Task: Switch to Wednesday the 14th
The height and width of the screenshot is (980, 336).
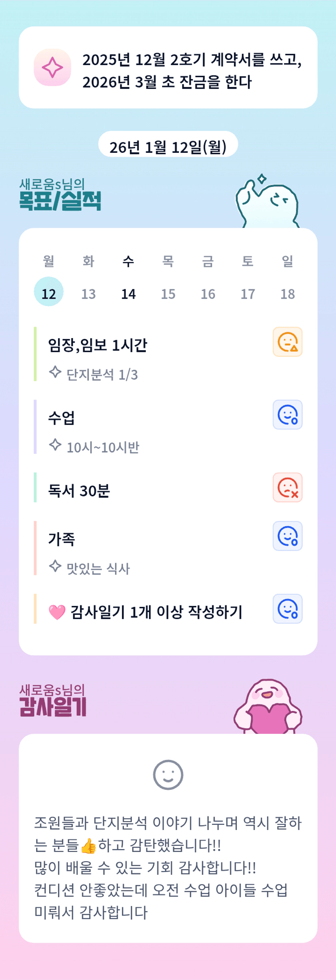Action: coord(128,293)
